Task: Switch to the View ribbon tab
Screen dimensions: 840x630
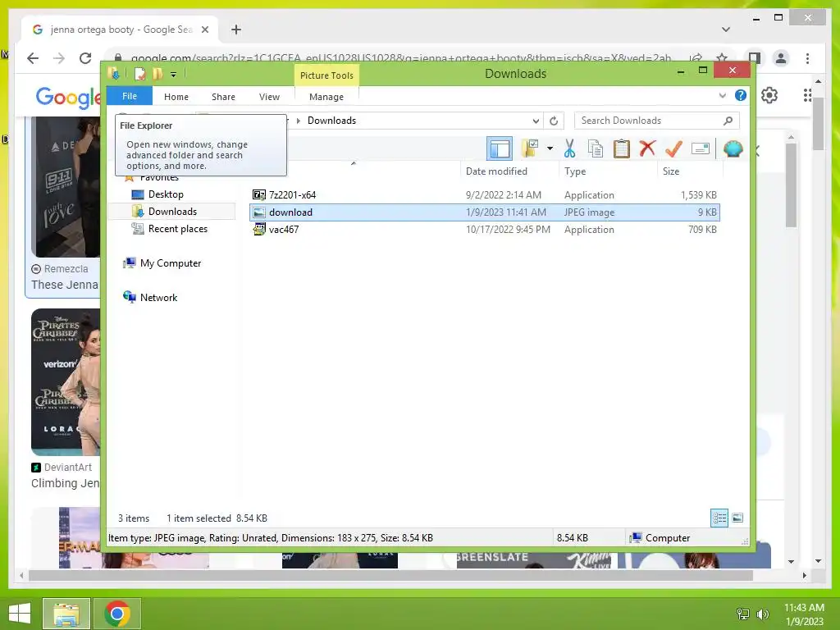Action: point(269,97)
